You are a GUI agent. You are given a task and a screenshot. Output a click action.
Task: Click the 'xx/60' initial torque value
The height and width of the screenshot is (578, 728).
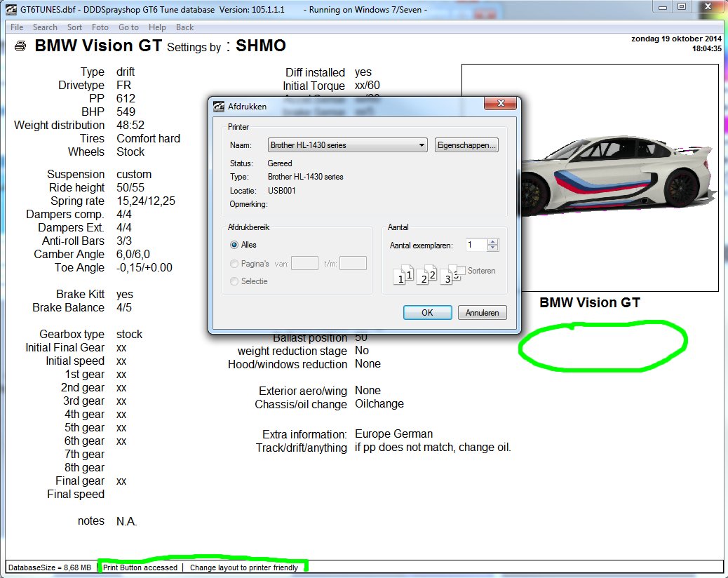click(x=368, y=86)
